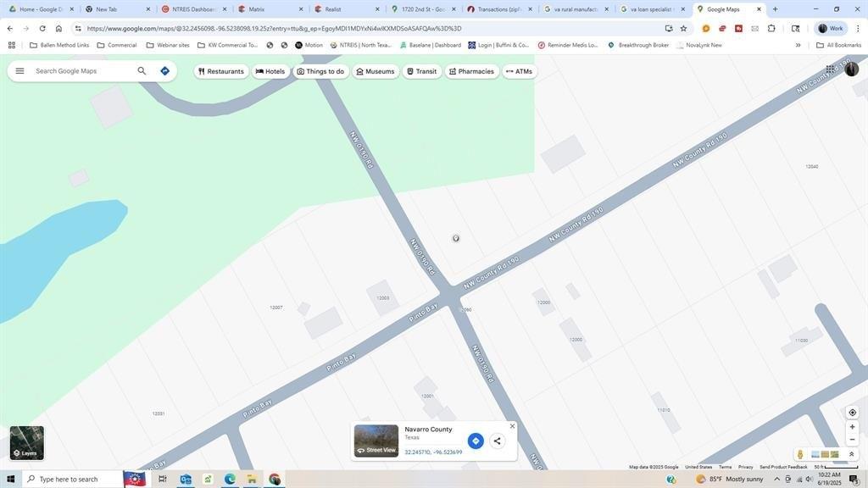Click the Directions button on the location card
868x488 pixels.
tap(476, 441)
